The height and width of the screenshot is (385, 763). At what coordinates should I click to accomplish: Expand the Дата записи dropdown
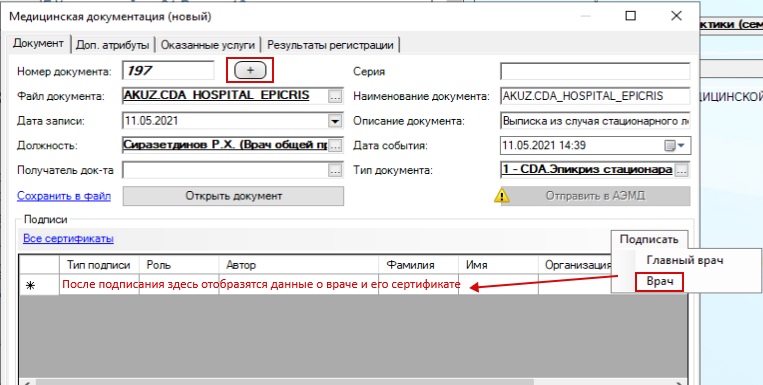[x=335, y=121]
